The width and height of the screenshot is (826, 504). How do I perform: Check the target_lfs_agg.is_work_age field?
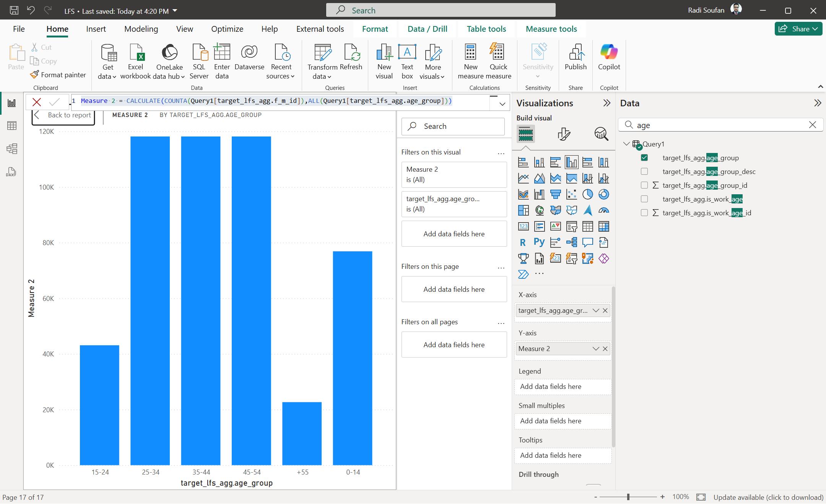(x=644, y=199)
